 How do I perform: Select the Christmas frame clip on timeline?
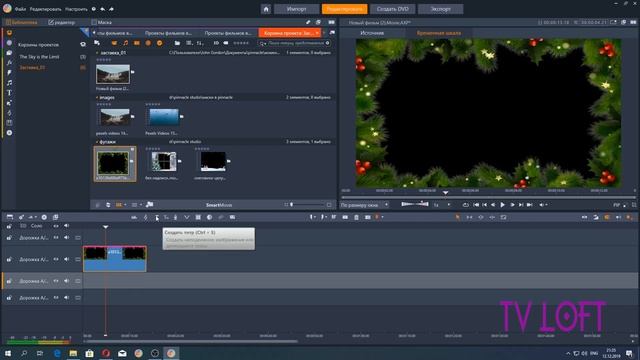(115, 259)
